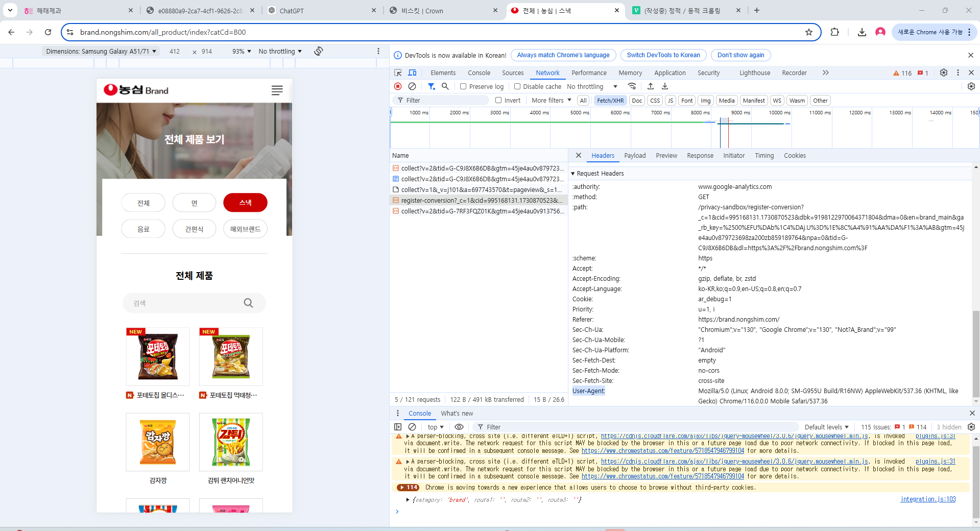
Task: Toggle the console sidebar
Action: tap(398, 427)
